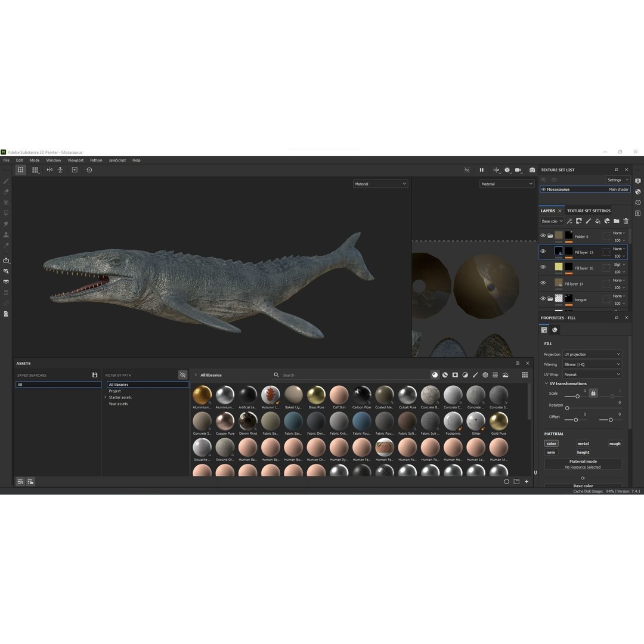The height and width of the screenshot is (644, 644).
Task: Add mask icon in Layers toolbar
Action: pos(578,221)
